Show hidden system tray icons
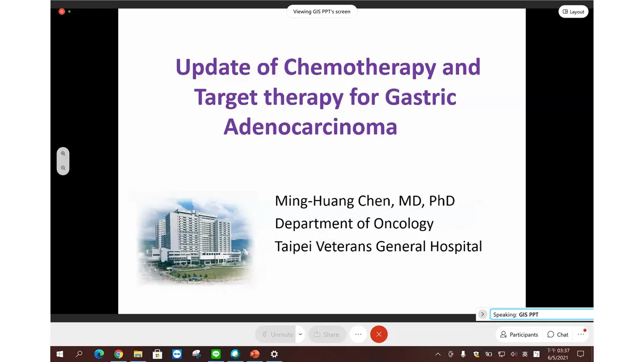The image size is (644, 362). (438, 354)
